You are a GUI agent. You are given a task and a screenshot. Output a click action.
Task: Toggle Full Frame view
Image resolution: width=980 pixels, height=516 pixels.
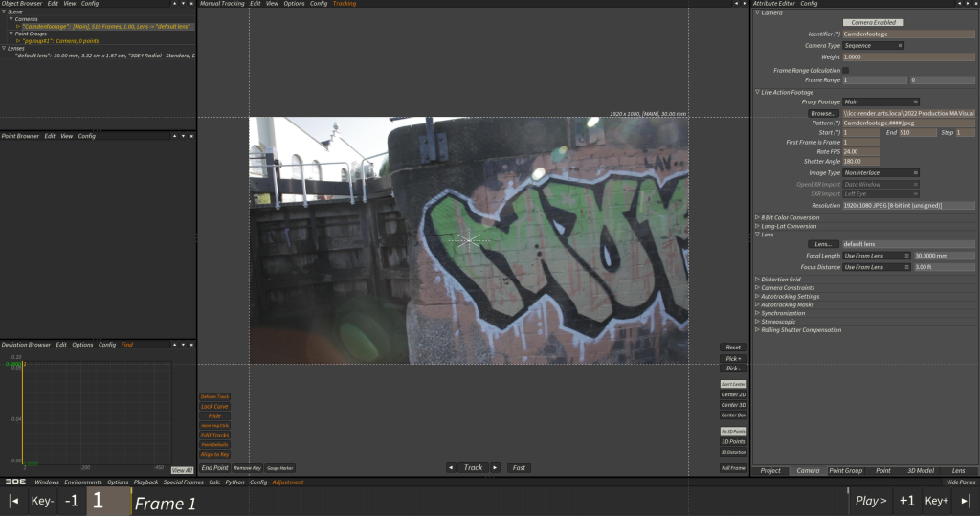point(733,468)
